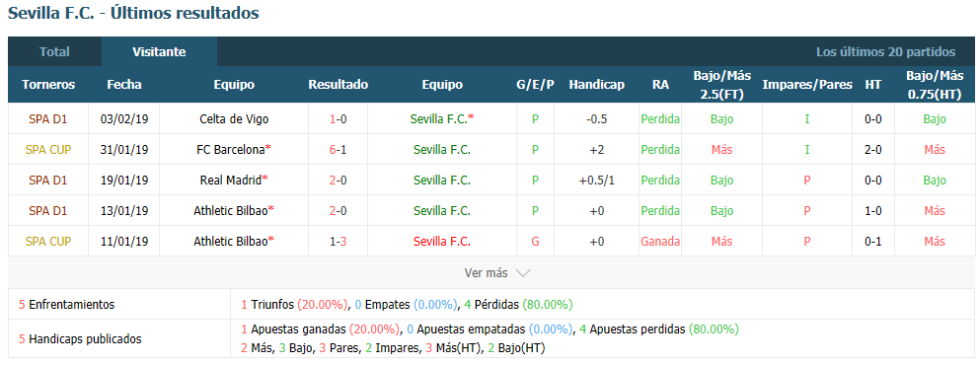980x365 pixels.
Task: Switch to the Total tab
Action: coord(54,52)
